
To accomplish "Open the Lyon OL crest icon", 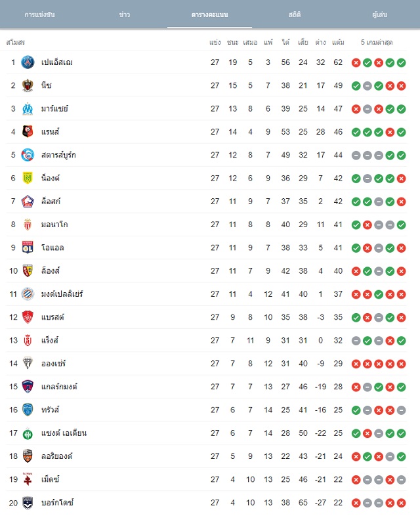I will click(x=28, y=247).
